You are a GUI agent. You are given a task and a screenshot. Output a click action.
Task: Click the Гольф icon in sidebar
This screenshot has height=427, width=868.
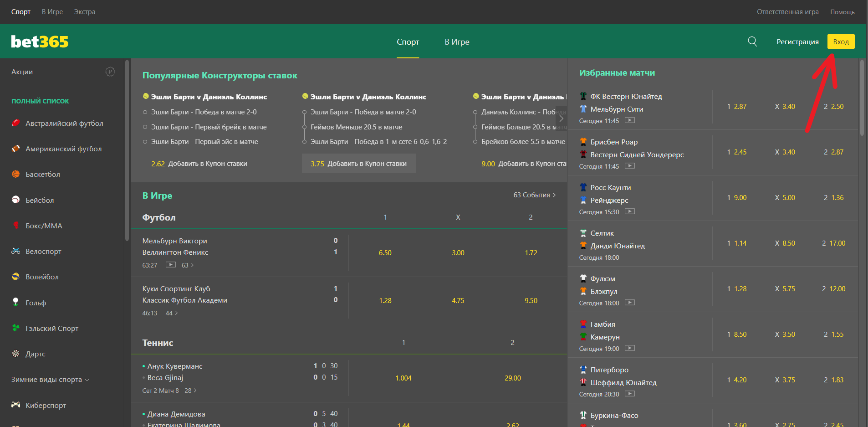(16, 302)
